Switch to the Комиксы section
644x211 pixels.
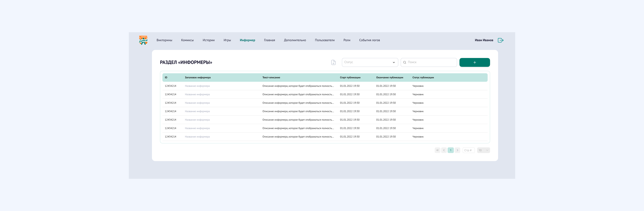pos(187,40)
